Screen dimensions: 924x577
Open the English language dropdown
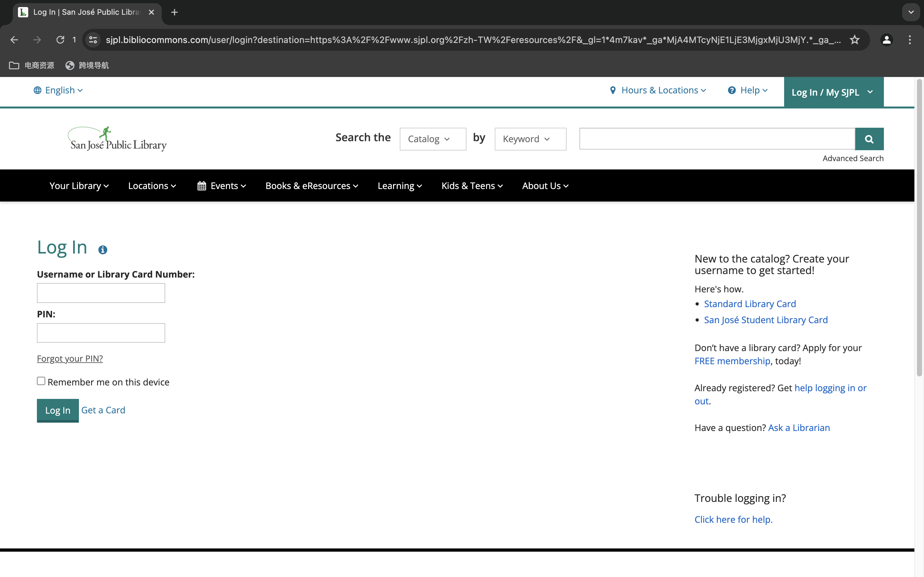pos(58,90)
